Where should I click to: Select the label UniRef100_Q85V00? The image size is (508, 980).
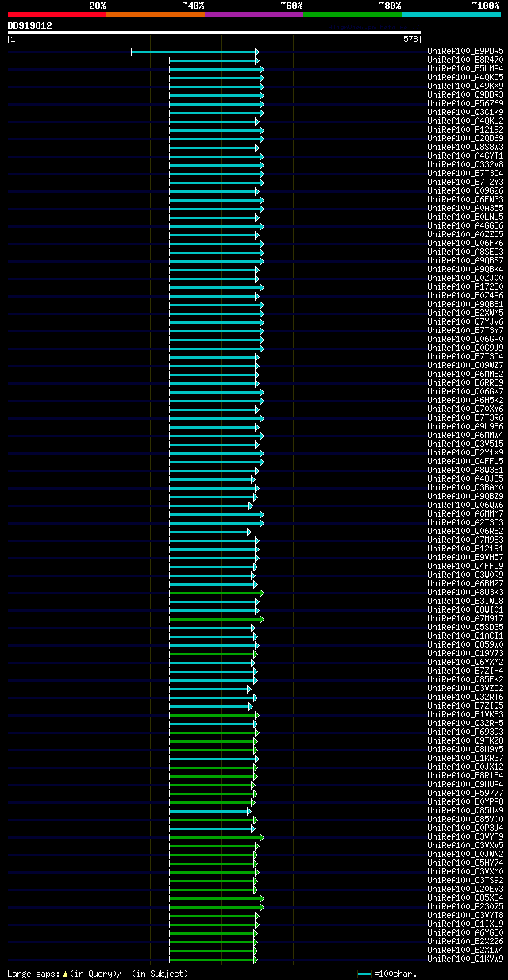point(465,819)
